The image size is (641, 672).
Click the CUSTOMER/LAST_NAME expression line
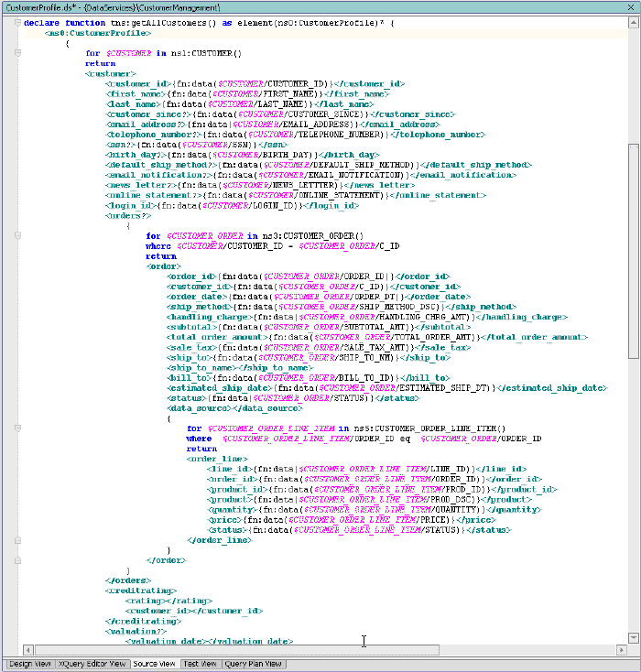pos(240,104)
